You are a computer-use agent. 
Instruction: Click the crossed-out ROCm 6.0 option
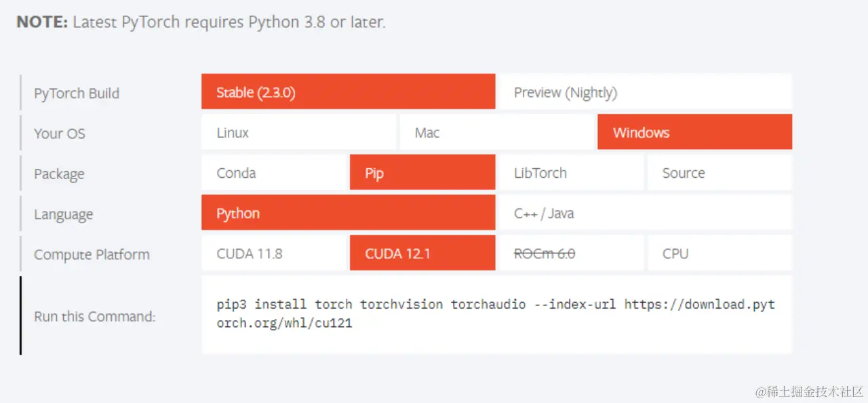point(571,253)
